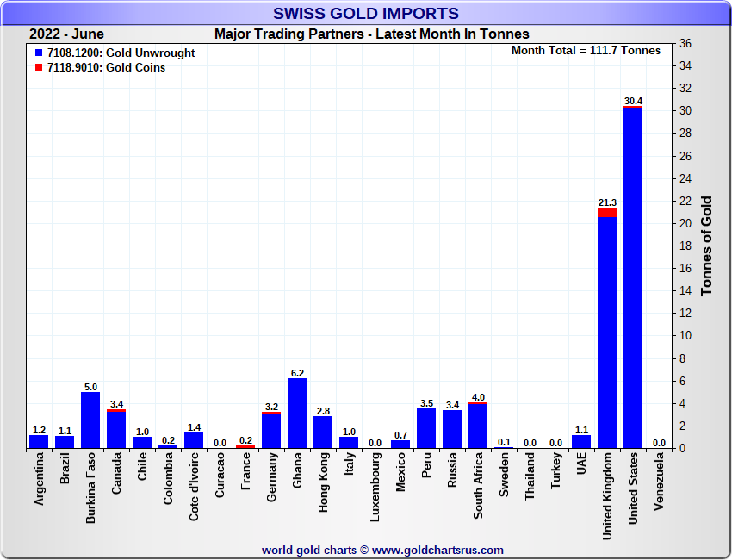732x560 pixels.
Task: Click the red top of the United Kingdom bar
Action: 607,212
